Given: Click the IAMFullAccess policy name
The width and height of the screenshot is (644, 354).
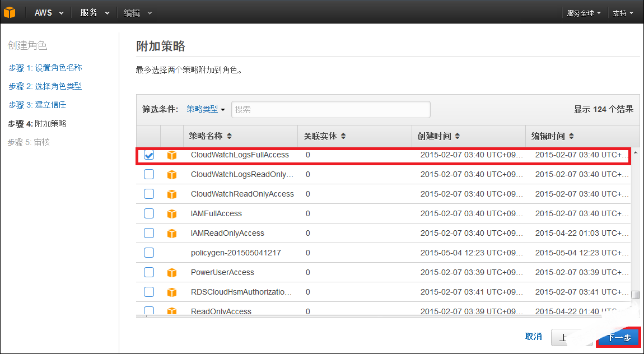Looking at the screenshot, I should click(217, 213).
